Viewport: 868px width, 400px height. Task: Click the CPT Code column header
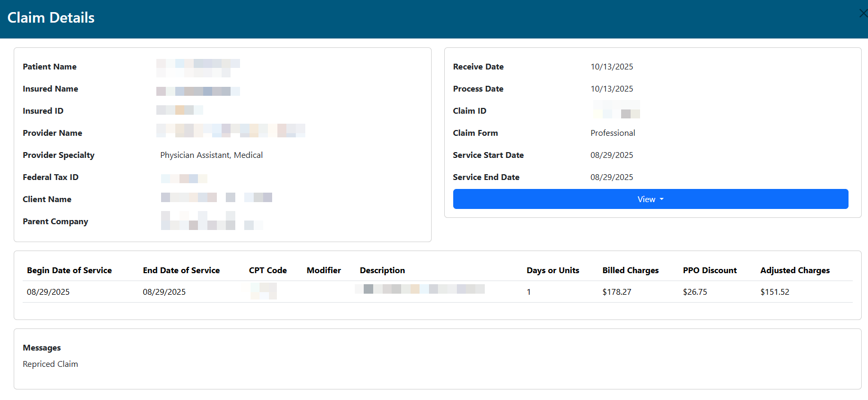tap(267, 271)
